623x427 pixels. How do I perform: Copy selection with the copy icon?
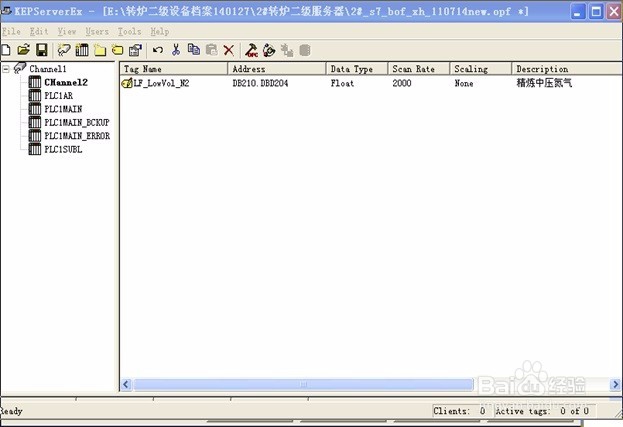point(193,49)
